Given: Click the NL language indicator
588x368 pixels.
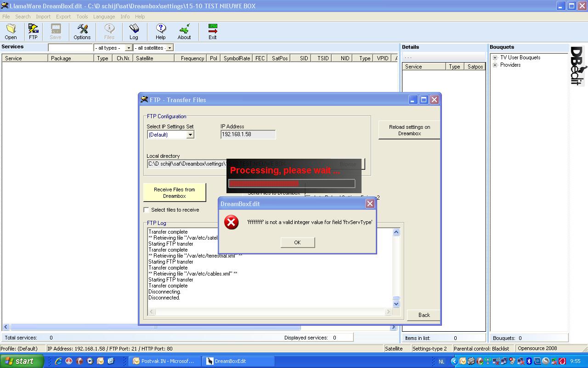Looking at the screenshot, I should (441, 362).
